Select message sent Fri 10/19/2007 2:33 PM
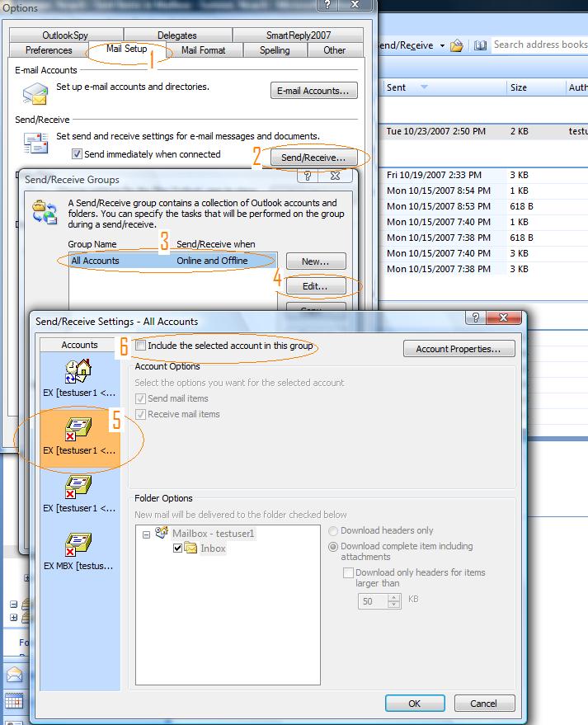The height and width of the screenshot is (725, 588). 483,175
